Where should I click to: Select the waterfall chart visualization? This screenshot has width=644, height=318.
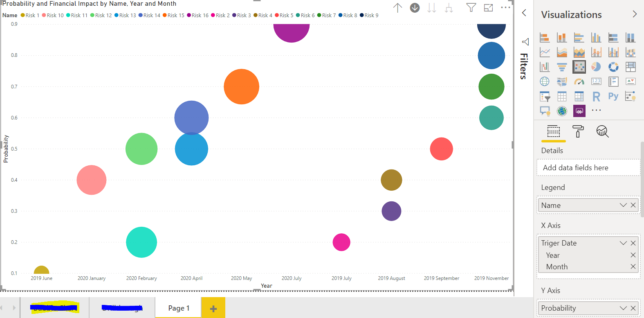pyautogui.click(x=545, y=67)
